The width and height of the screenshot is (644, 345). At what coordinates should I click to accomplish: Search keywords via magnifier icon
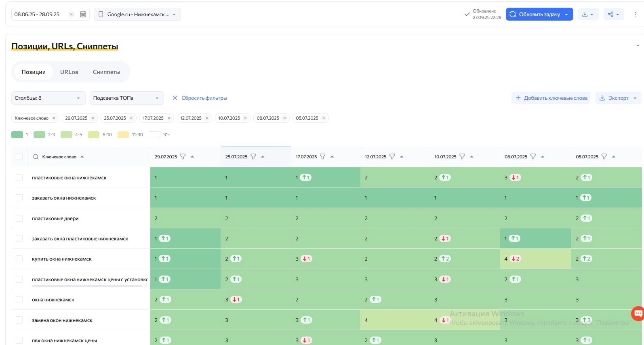point(36,157)
